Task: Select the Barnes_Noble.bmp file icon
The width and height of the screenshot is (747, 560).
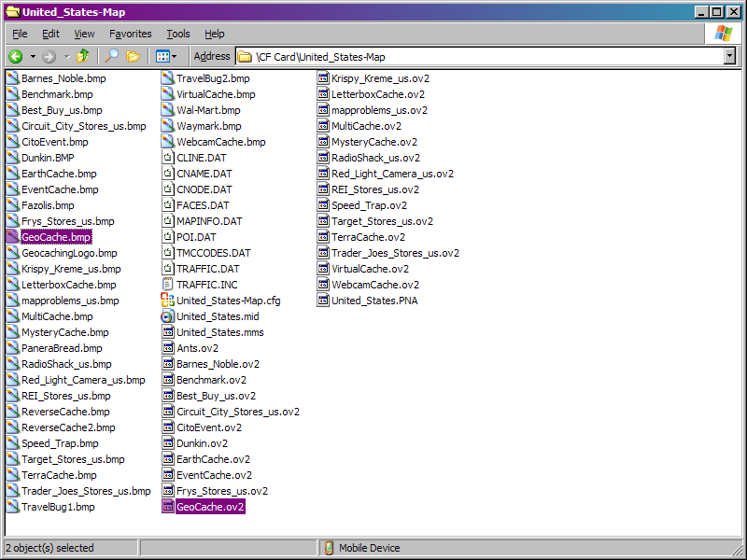Action: [13, 78]
